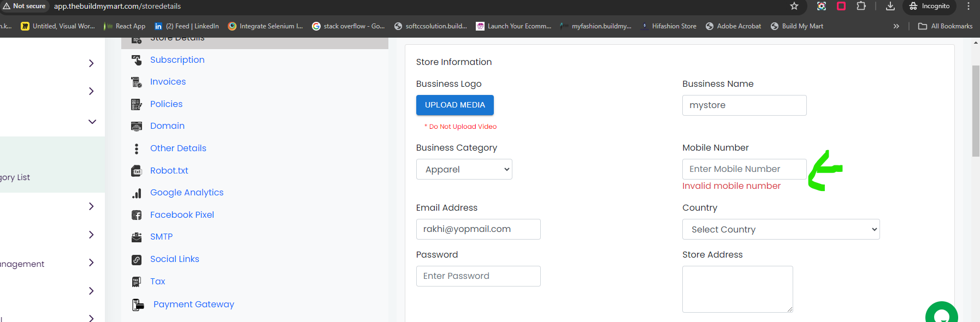Viewport: 980px width, 322px height.
Task: Click the Domain sidebar icon
Action: pyautogui.click(x=137, y=127)
